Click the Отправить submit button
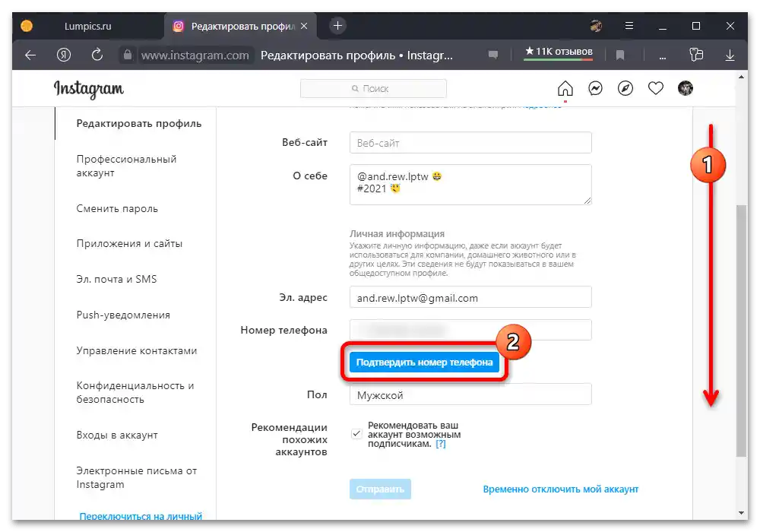 pyautogui.click(x=380, y=489)
